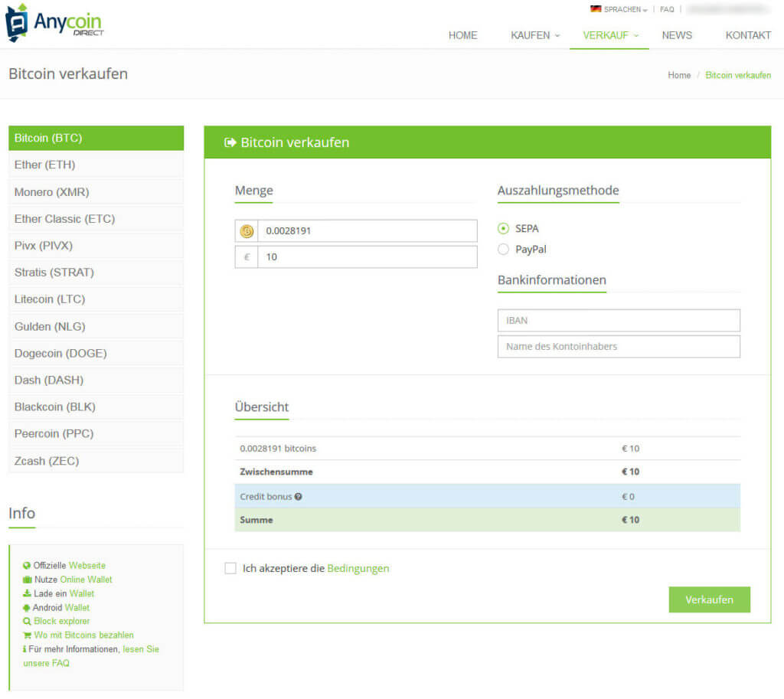Open Wo mit Bitcoins bezahlen link
The width and height of the screenshot is (784, 699).
pyautogui.click(x=84, y=635)
